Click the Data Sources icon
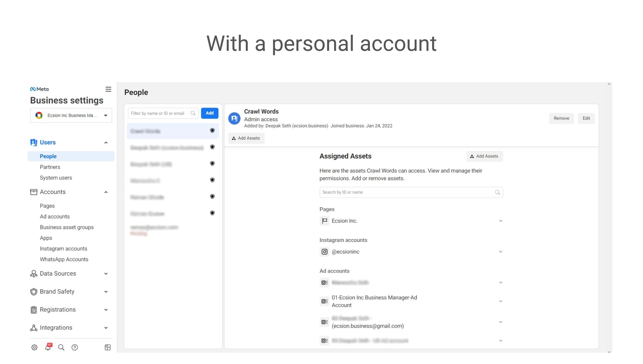 click(x=34, y=274)
